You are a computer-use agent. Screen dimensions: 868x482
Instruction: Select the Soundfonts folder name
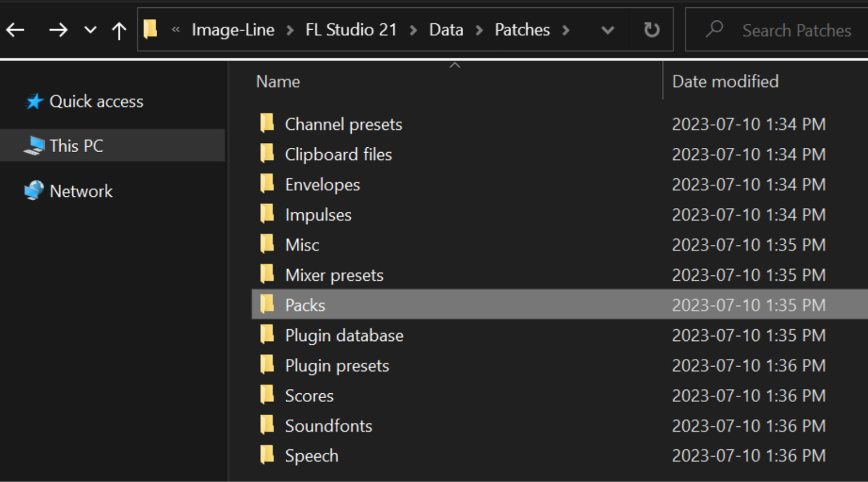(x=329, y=426)
